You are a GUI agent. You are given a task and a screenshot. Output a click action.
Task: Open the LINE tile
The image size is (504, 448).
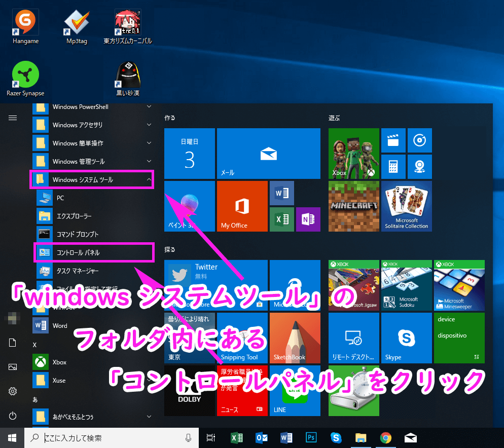point(295,391)
